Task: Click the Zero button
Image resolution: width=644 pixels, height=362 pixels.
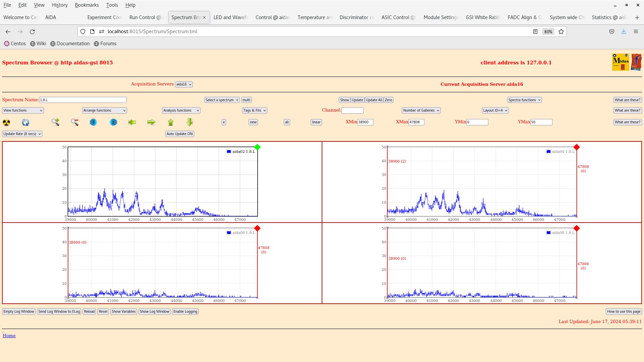Action: 388,100
